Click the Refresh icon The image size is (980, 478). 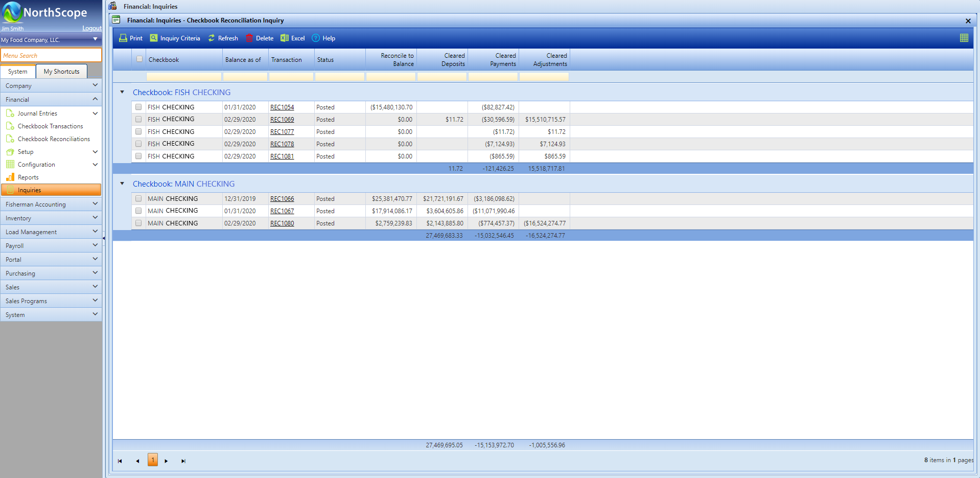(x=212, y=38)
